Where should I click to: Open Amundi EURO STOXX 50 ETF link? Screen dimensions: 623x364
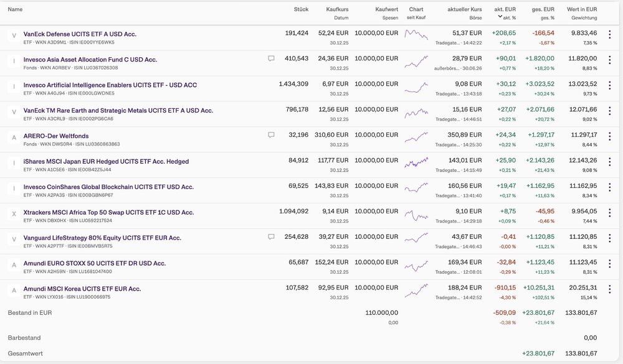(95, 263)
